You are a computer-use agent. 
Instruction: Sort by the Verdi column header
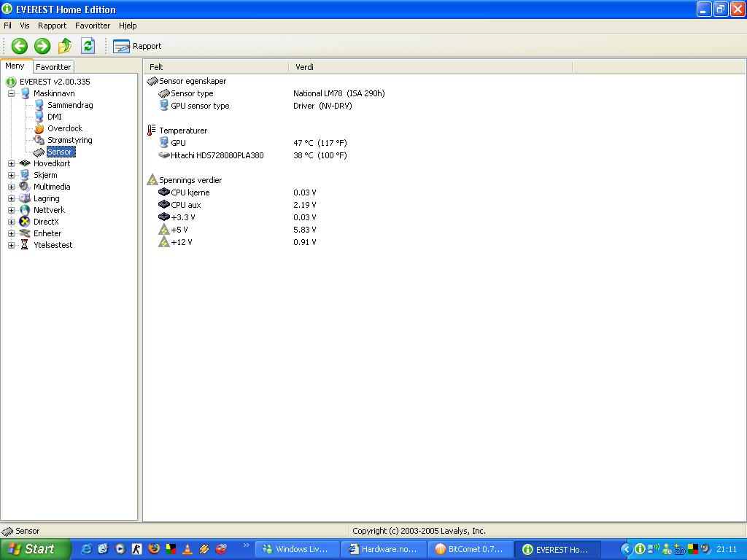pyautogui.click(x=430, y=67)
